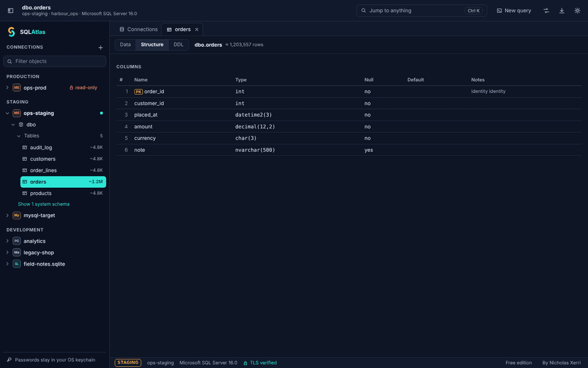
Task: Click the orders tab table icon
Action: pos(169,29)
